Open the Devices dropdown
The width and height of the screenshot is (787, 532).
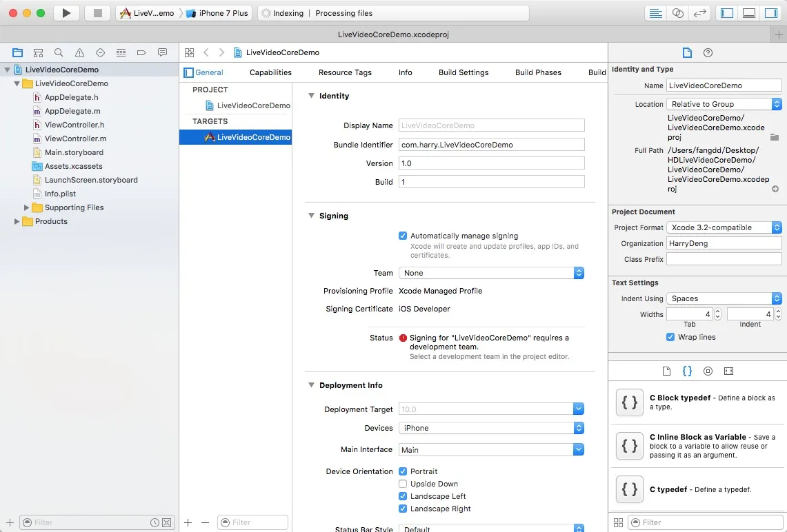[x=491, y=428]
